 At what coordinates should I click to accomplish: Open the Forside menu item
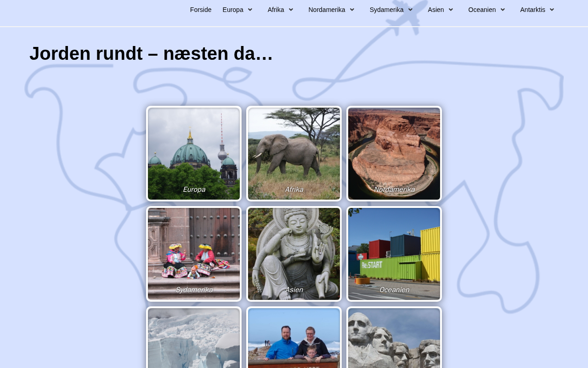[201, 10]
